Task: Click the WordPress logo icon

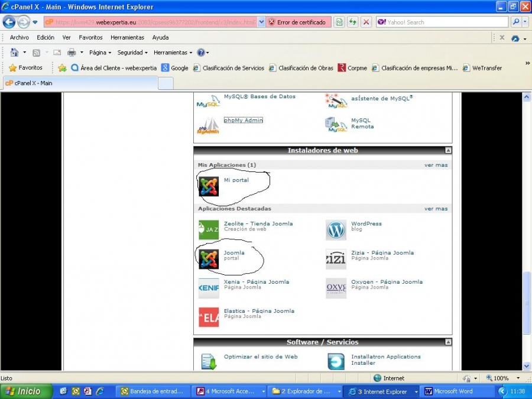Action: [x=336, y=230]
